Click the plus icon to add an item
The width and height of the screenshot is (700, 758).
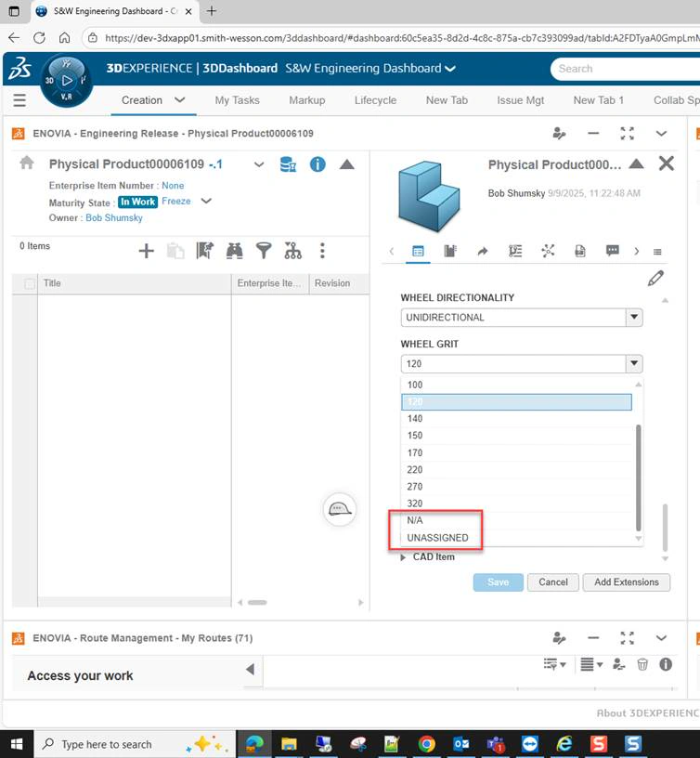point(147,251)
